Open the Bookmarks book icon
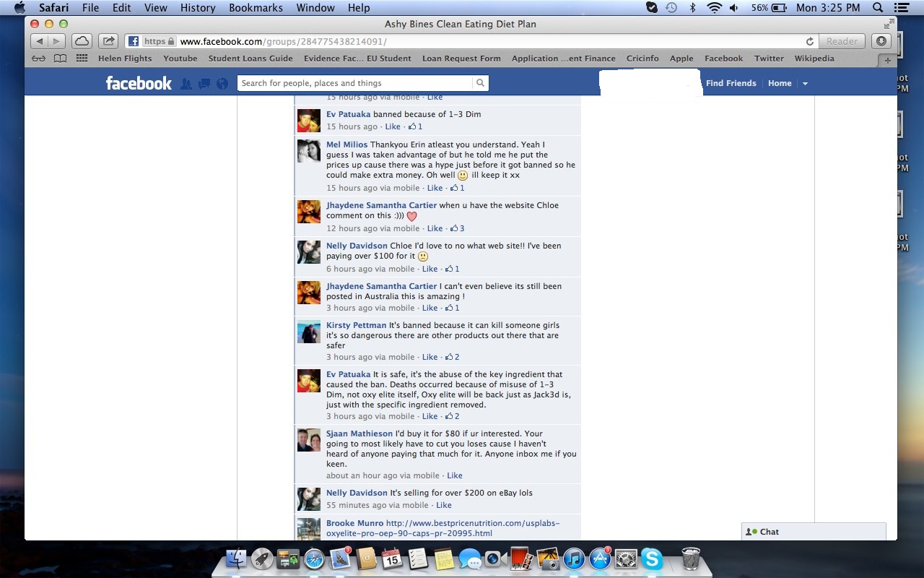This screenshot has width=924, height=578. click(61, 59)
